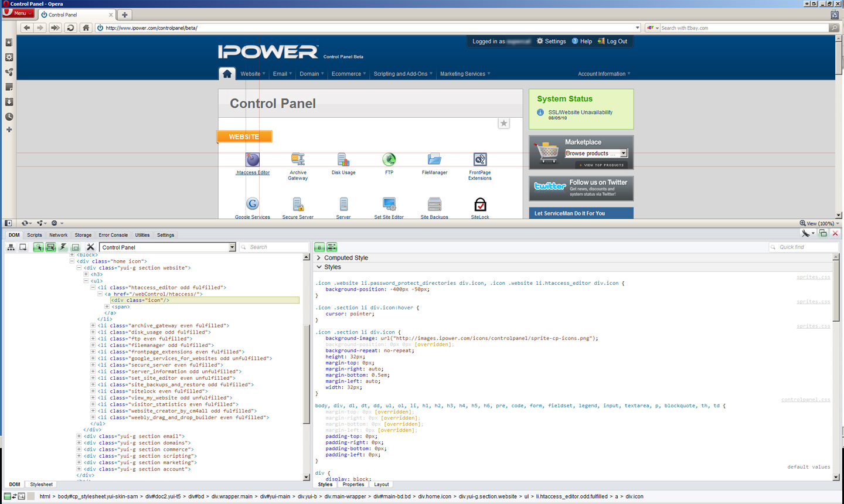Screen dimensions: 844x504
Task: Open the Bookmarks panel in Opera sidebar
Action: [x=9, y=42]
